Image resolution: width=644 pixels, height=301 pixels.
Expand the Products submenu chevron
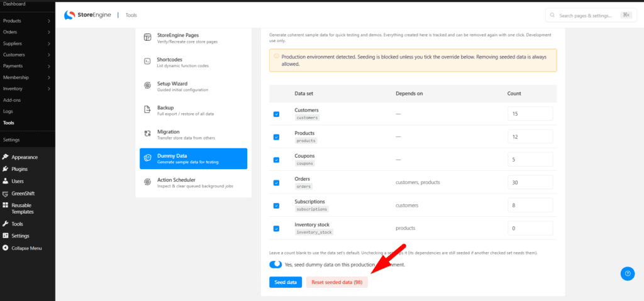[49, 21]
